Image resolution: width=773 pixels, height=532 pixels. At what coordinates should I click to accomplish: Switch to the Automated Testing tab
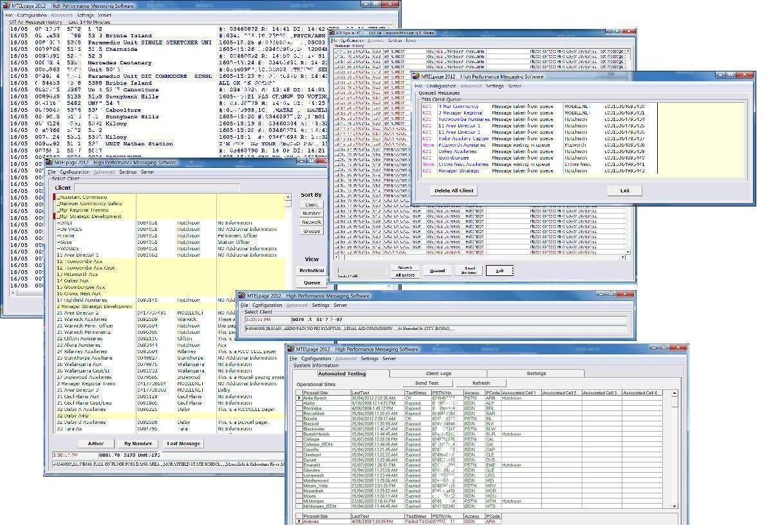(x=342, y=373)
